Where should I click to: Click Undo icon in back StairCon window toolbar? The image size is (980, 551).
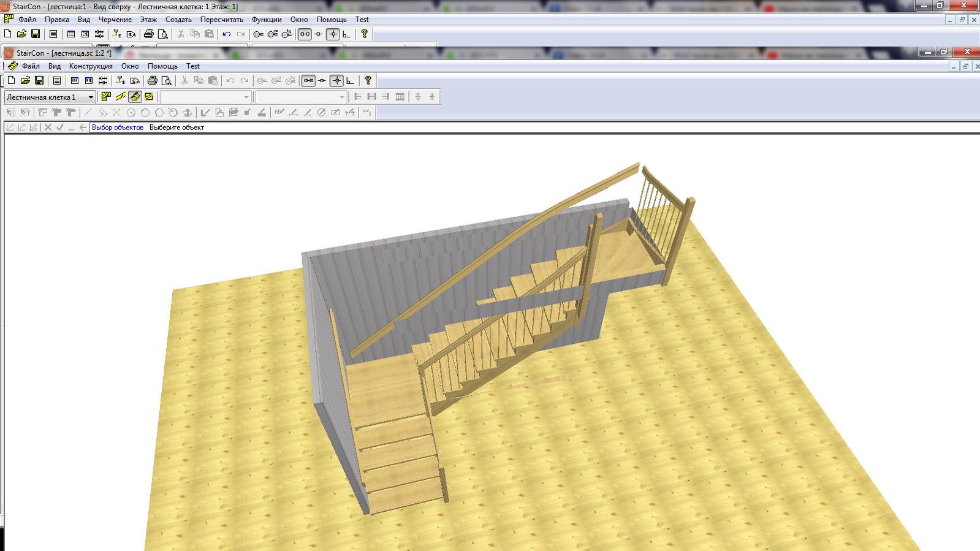[227, 34]
